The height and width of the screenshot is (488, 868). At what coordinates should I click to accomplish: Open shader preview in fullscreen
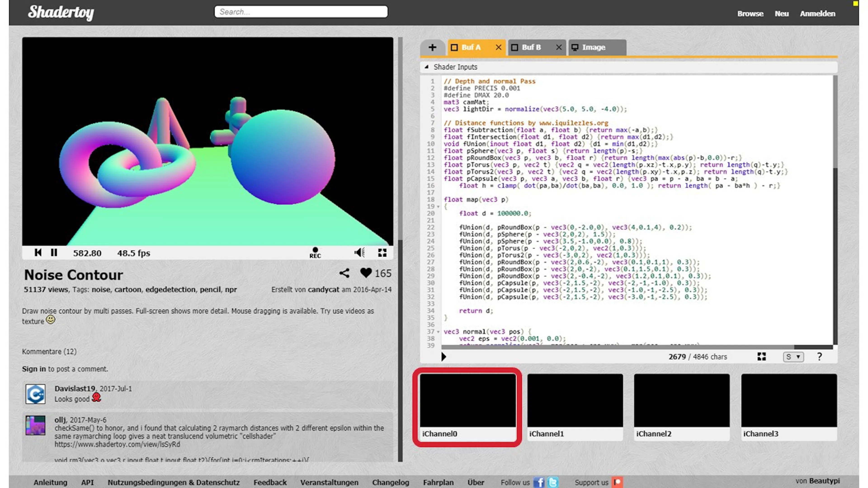point(382,253)
